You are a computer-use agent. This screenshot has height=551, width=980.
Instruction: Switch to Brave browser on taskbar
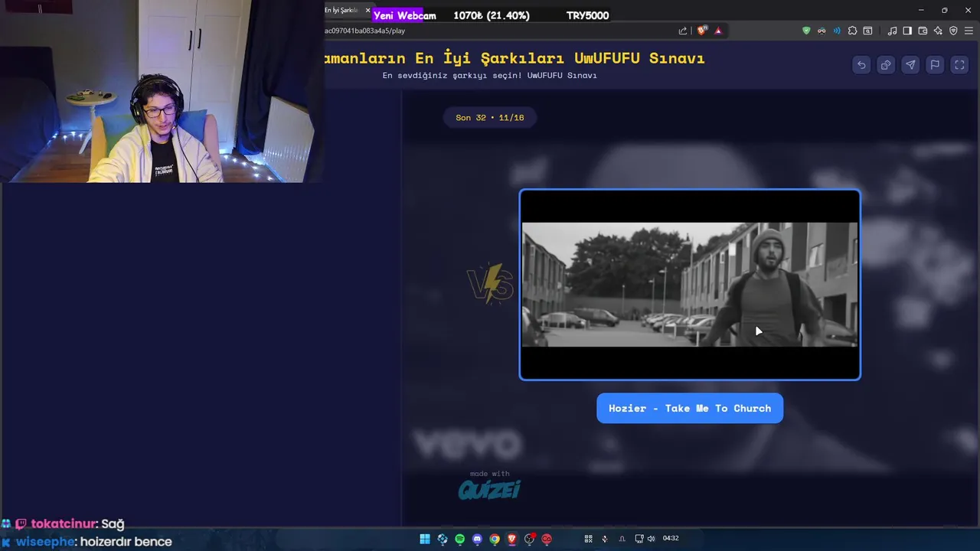click(x=512, y=539)
